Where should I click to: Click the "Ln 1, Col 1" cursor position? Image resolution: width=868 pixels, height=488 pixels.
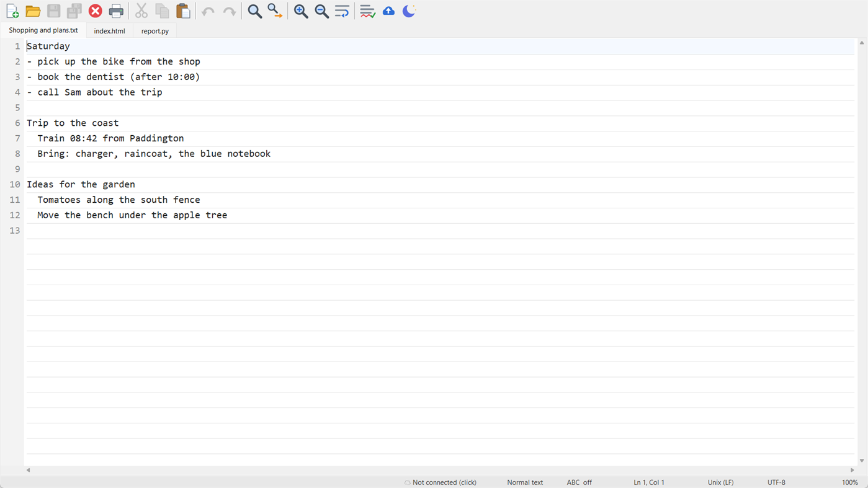pyautogui.click(x=649, y=482)
